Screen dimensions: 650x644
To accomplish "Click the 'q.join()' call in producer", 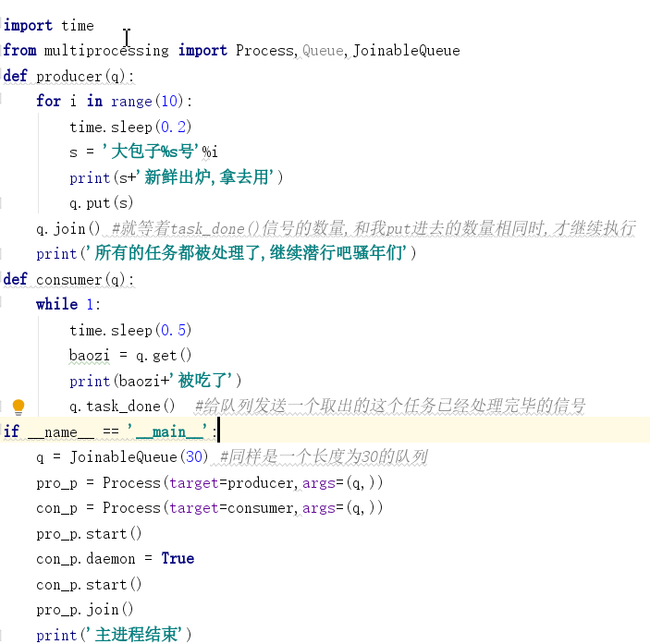I will point(68,228).
